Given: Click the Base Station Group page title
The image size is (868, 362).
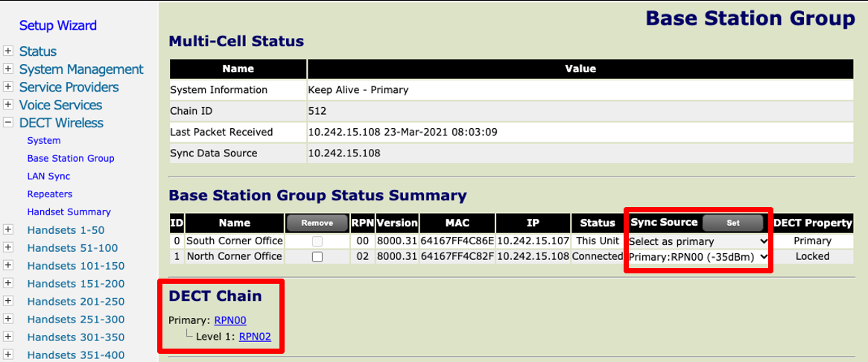Looking at the screenshot, I should coord(750,19).
